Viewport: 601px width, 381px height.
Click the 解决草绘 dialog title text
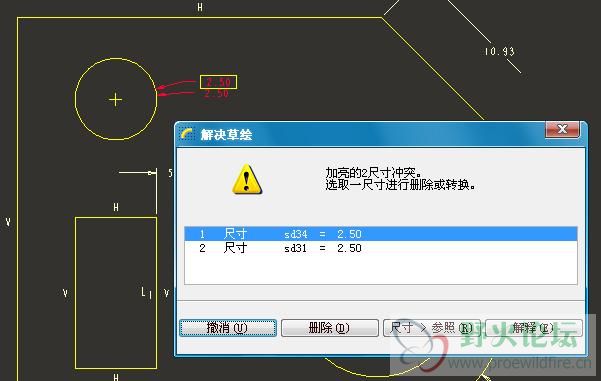tap(226, 135)
